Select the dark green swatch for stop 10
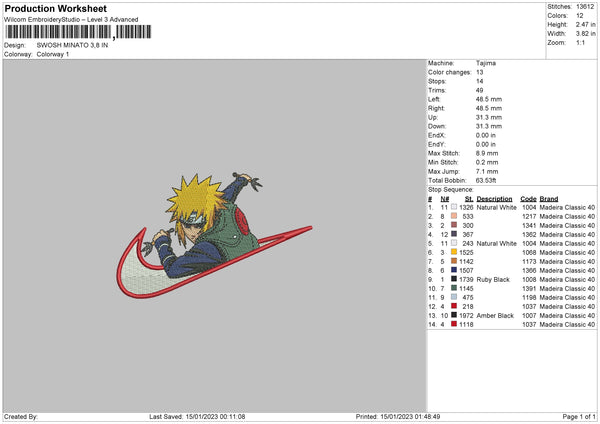Viewport: 600px width, 424px height. 454,288
